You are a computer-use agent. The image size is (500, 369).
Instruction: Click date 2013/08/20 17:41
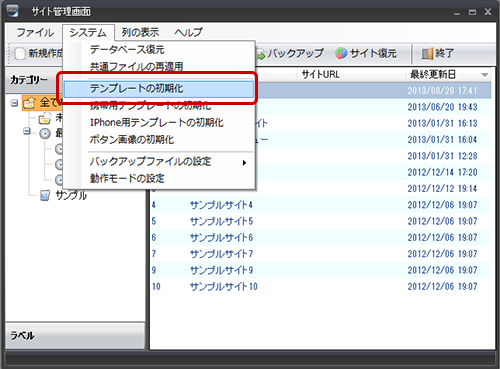click(x=442, y=91)
